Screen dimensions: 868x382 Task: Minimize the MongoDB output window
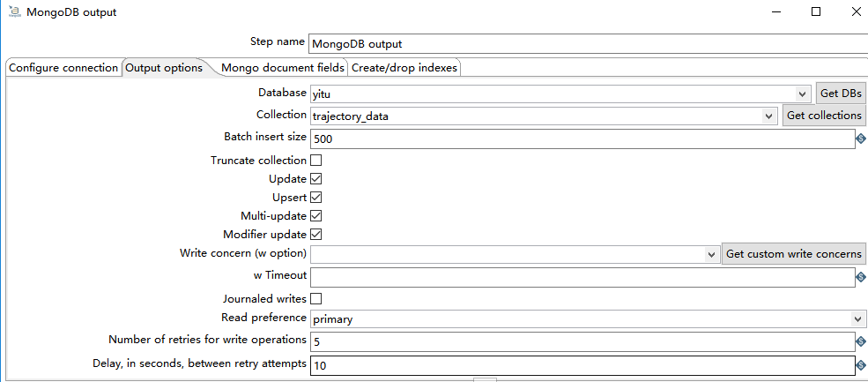pos(776,11)
